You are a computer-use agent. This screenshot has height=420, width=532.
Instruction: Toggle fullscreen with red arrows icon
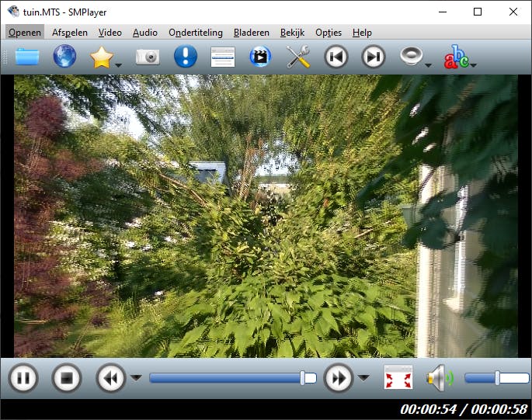pos(398,377)
